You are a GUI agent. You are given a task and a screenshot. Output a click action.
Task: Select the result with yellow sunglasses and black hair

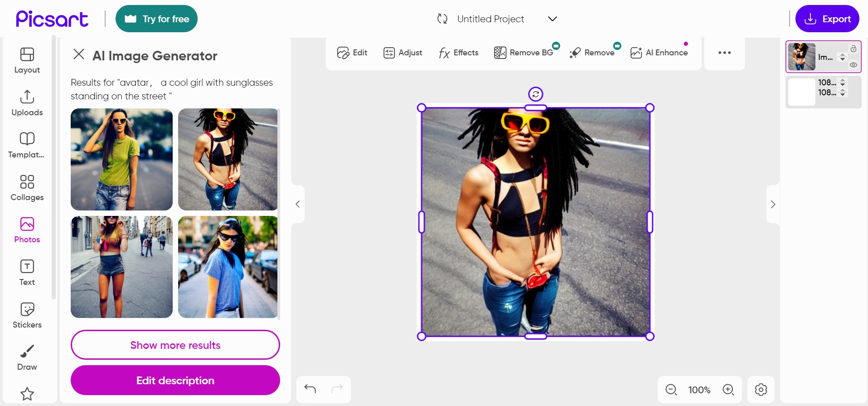pyautogui.click(x=228, y=159)
